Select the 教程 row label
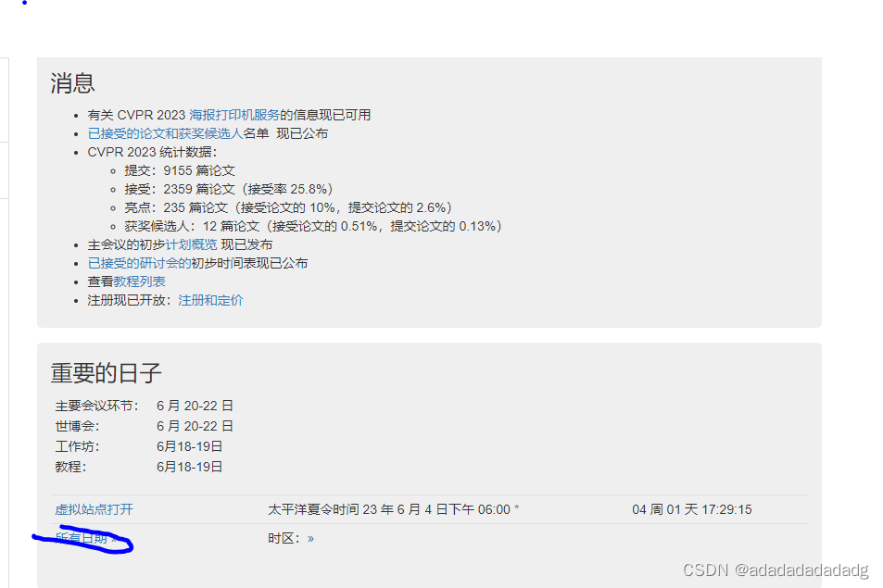 pyautogui.click(x=70, y=467)
